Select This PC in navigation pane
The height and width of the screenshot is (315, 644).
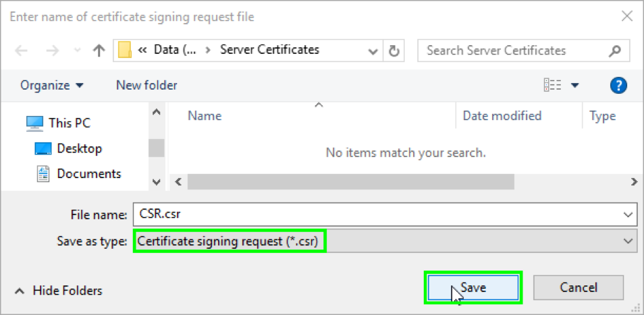pyautogui.click(x=69, y=123)
